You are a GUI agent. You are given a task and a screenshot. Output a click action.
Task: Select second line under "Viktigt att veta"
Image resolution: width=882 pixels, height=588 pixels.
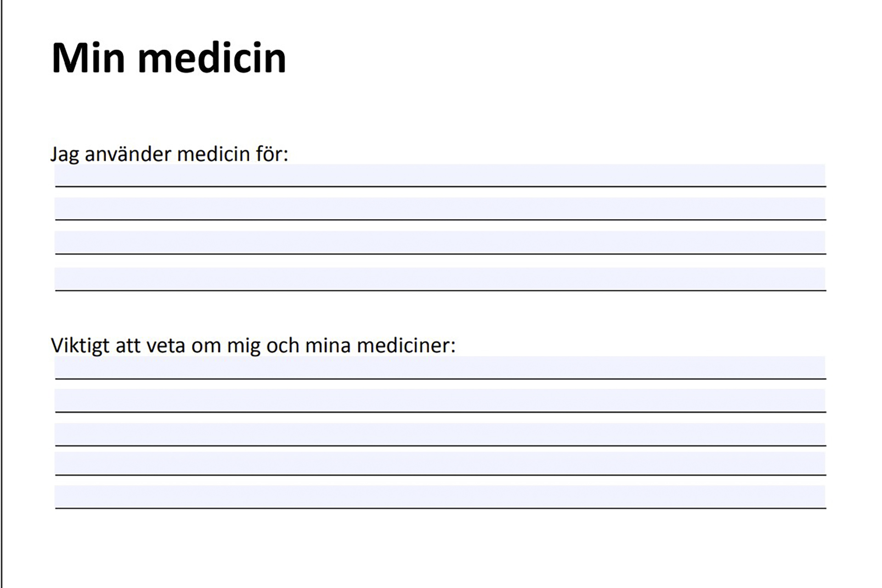pyautogui.click(x=440, y=400)
